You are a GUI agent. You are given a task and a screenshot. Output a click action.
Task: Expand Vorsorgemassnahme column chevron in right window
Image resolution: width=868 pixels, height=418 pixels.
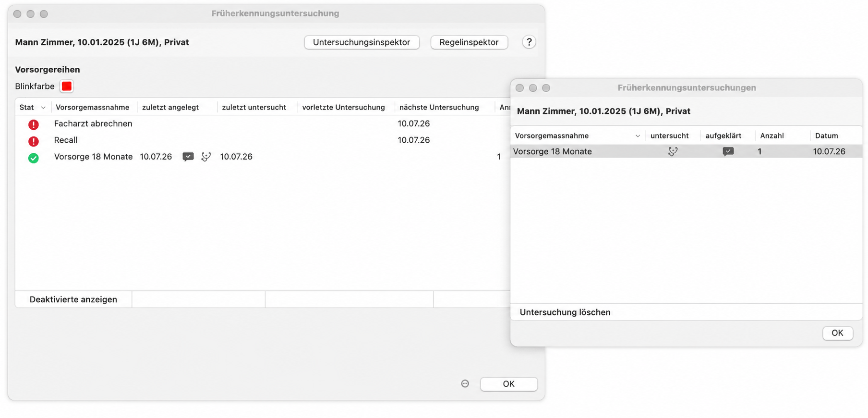(x=638, y=136)
